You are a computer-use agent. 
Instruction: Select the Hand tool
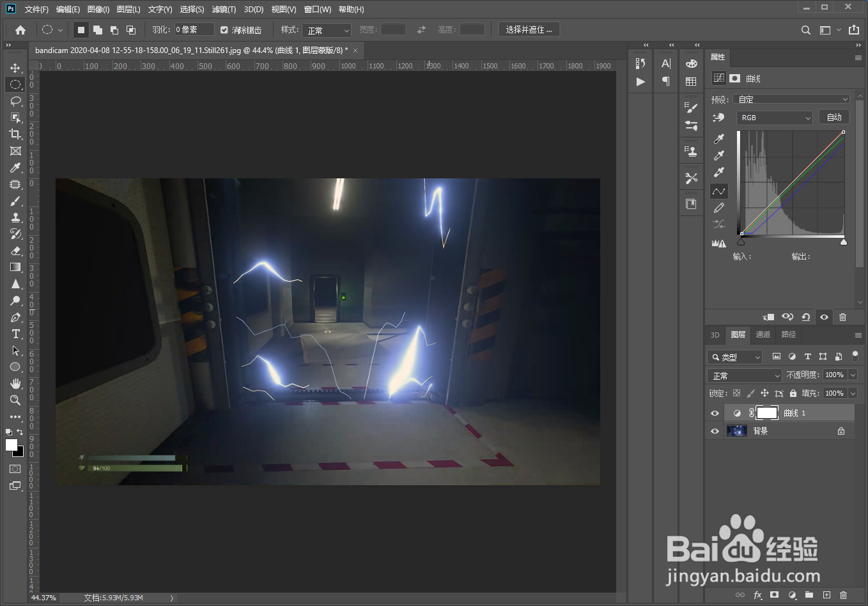tap(15, 384)
